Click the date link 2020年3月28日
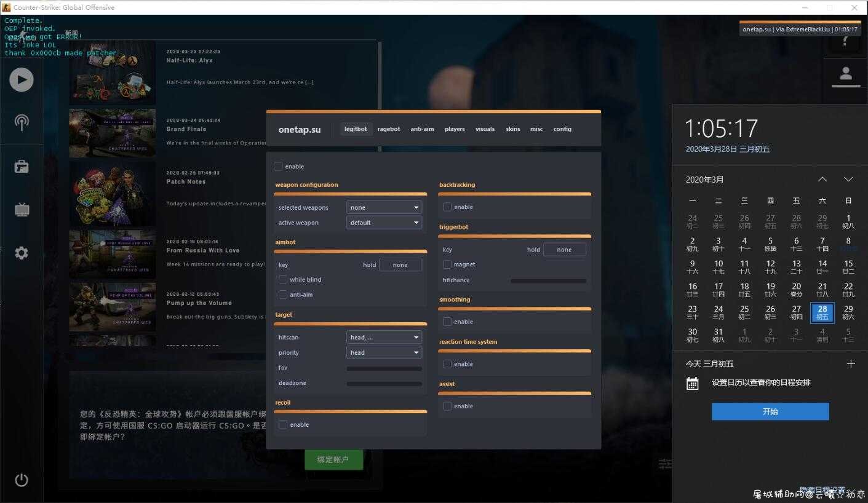The height and width of the screenshot is (503, 868). point(728,149)
